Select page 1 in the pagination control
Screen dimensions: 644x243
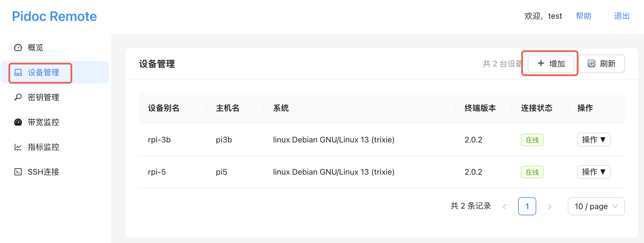tap(527, 206)
